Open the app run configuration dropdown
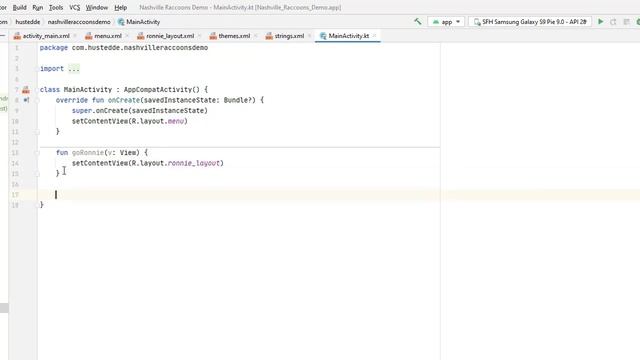This screenshot has height=360, width=640. click(446, 22)
